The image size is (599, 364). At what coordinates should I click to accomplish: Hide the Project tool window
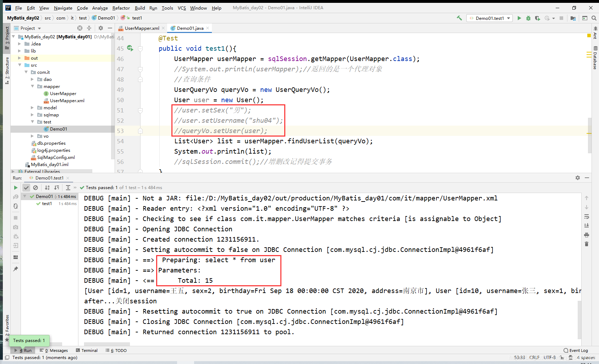pyautogui.click(x=110, y=28)
